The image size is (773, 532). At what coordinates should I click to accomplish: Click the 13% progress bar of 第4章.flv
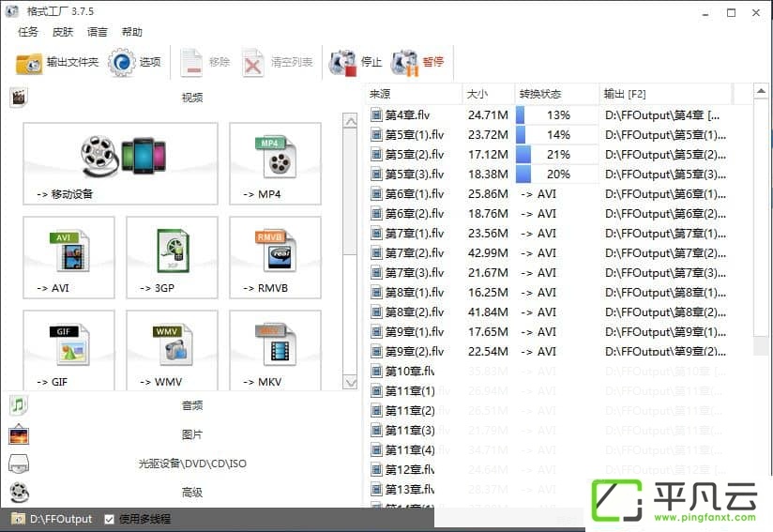(557, 115)
